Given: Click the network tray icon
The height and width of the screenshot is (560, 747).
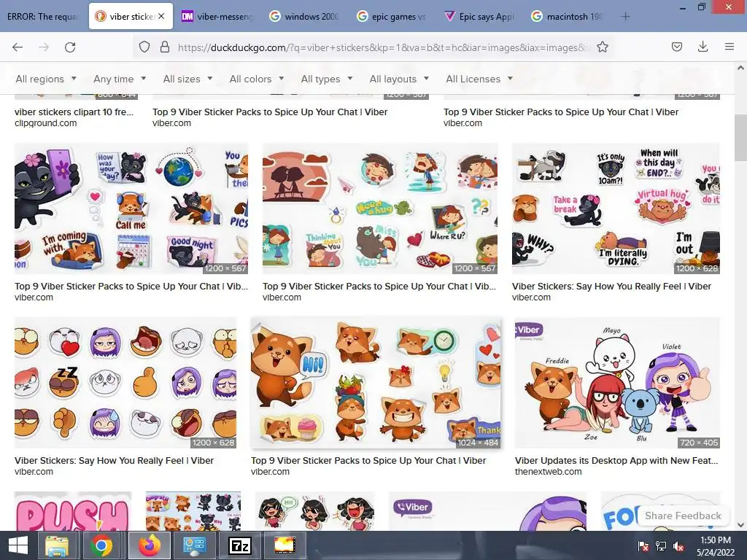Looking at the screenshot, I should point(661,545).
